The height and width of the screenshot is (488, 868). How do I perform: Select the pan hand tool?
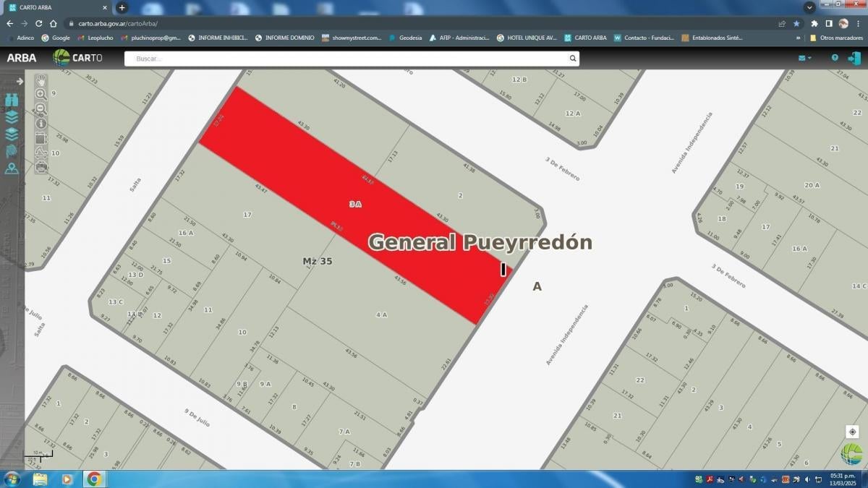click(x=41, y=80)
